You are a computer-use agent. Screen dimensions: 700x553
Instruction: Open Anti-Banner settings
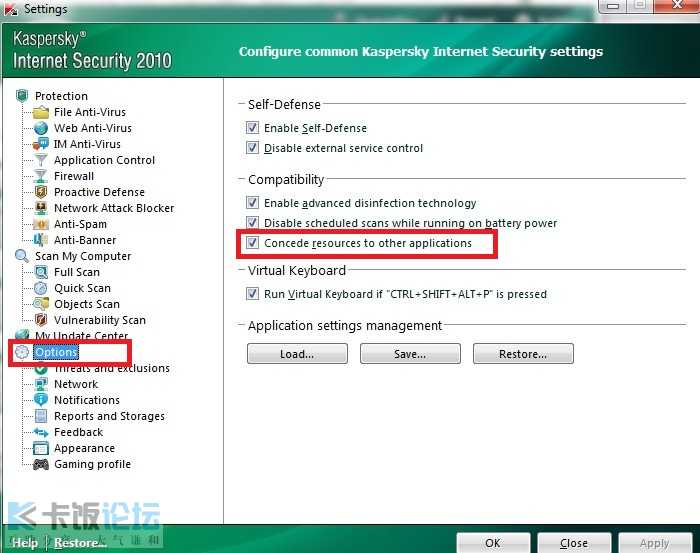pos(85,240)
